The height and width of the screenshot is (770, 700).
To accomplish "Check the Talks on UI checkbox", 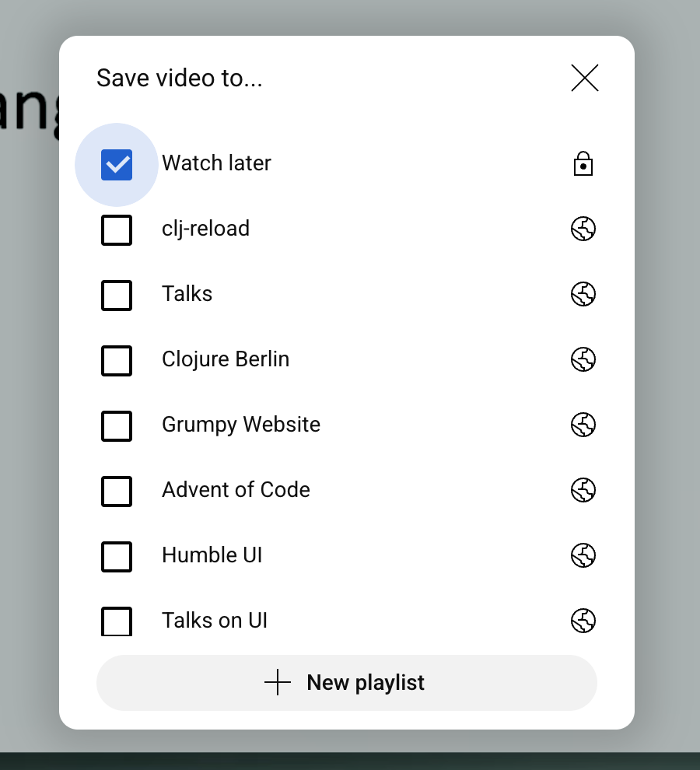I will pyautogui.click(x=117, y=621).
